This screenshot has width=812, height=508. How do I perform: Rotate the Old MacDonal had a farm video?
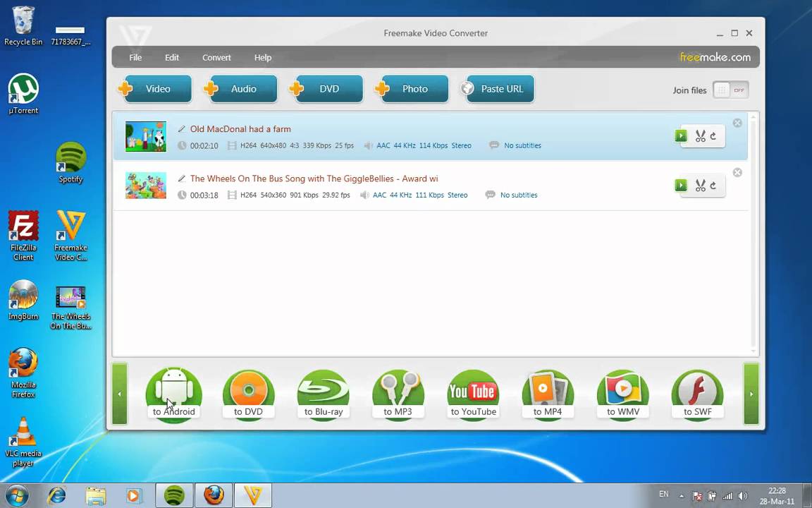[x=713, y=136]
